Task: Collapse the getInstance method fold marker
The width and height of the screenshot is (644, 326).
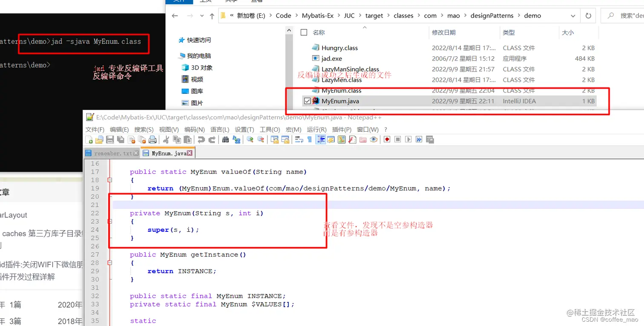Action: (x=110, y=263)
